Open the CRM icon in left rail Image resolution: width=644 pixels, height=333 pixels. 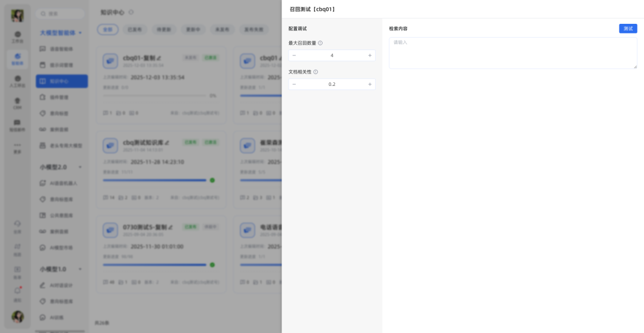[x=17, y=103]
